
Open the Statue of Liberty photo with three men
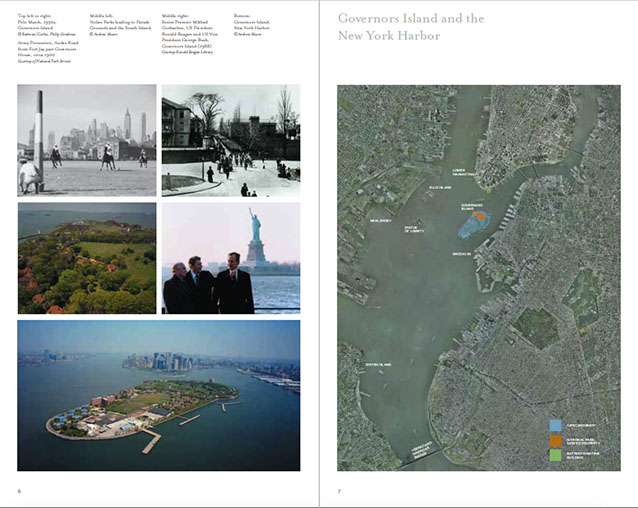click(x=231, y=258)
